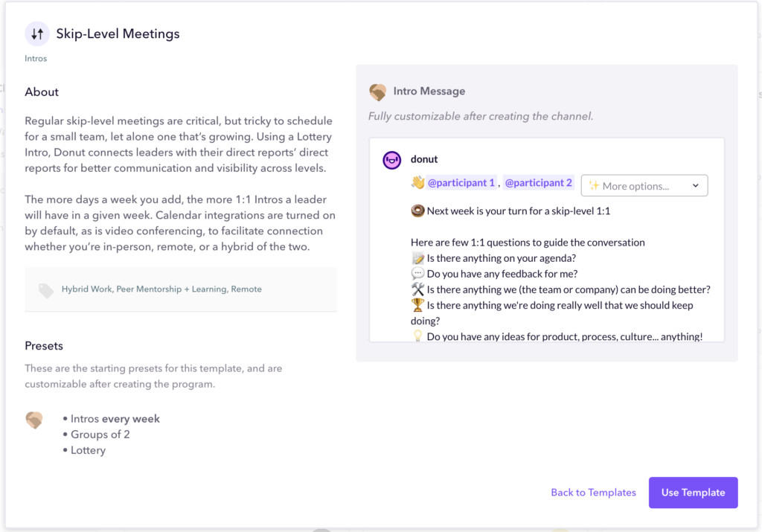The image size is (762, 532).
Task: Click the Use Template button
Action: (693, 492)
